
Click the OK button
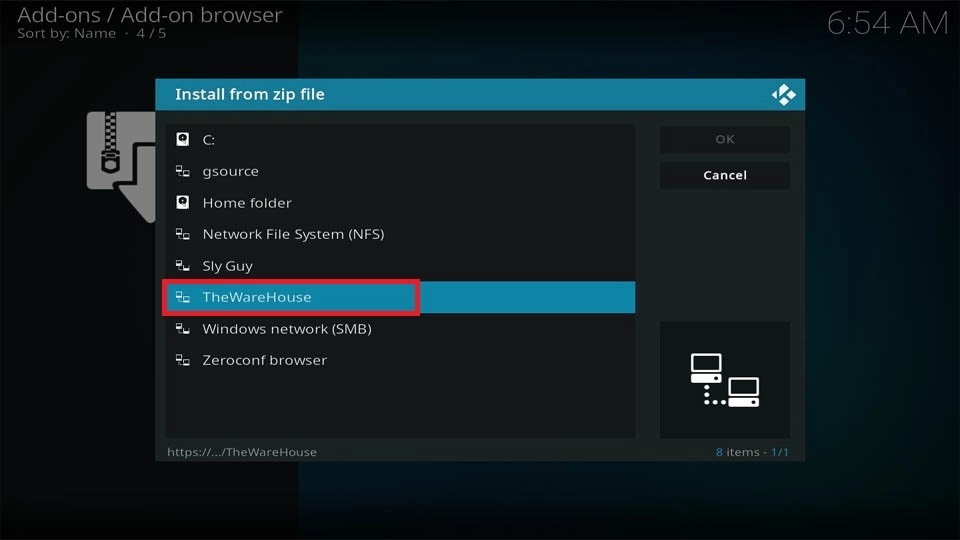725,140
